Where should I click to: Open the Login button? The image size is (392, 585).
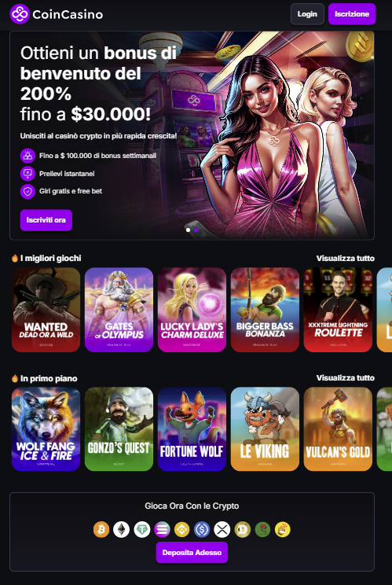307,14
